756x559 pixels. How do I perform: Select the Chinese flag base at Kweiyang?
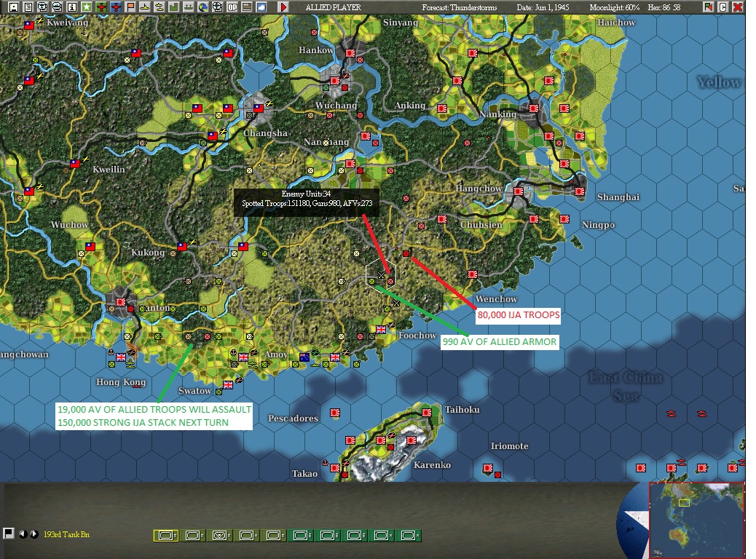29,25
